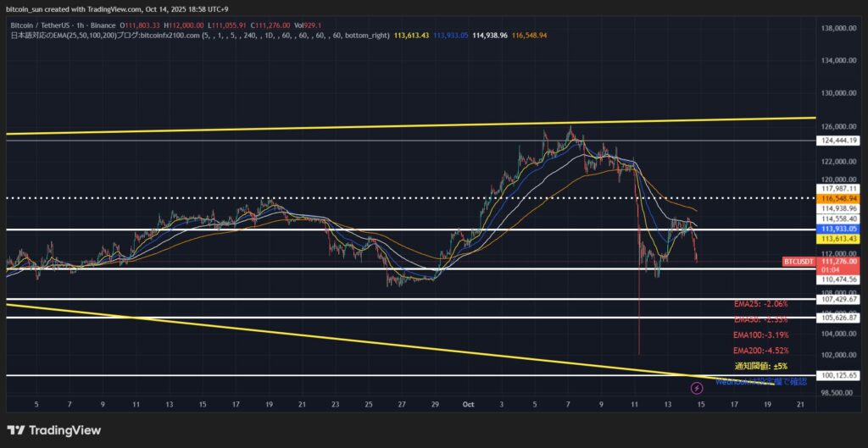The height and width of the screenshot is (448, 868).
Task: Select the Bitcoin / TetherUS symbol title
Action: point(42,26)
